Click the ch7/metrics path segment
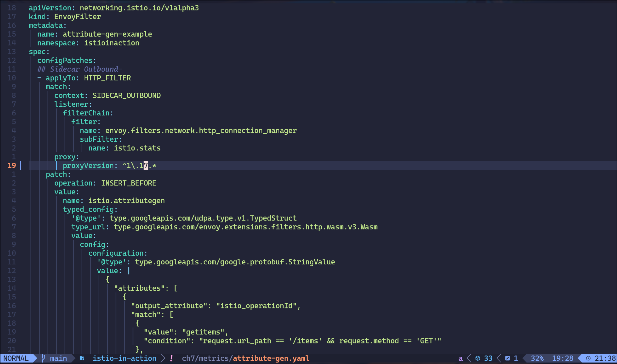Screen dimensions: 617x364 (x=205, y=358)
